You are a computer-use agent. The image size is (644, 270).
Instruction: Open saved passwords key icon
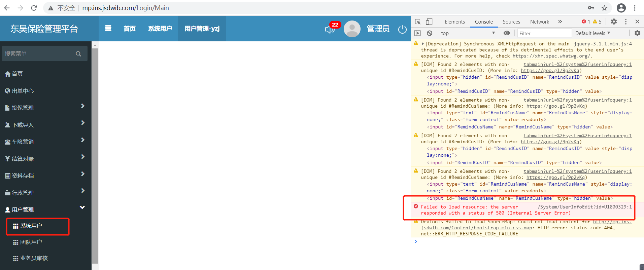591,8
